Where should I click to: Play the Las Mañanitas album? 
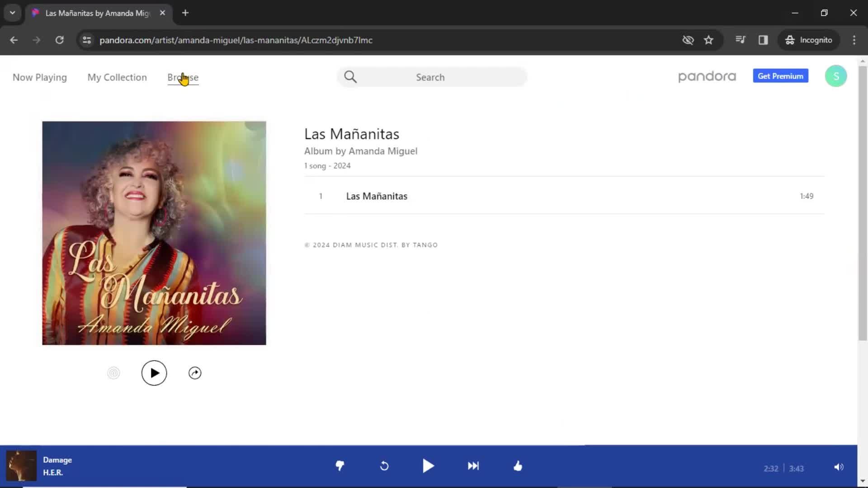click(154, 373)
